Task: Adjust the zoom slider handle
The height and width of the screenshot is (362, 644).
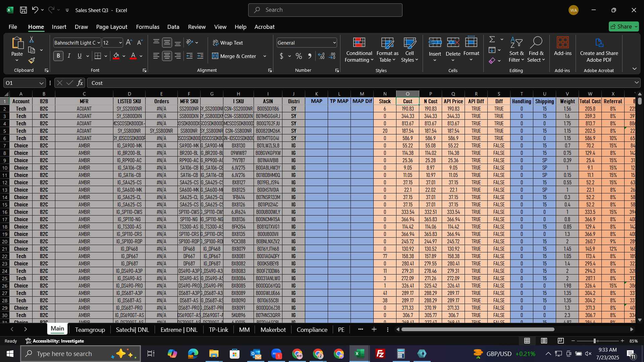Action: 595,341
